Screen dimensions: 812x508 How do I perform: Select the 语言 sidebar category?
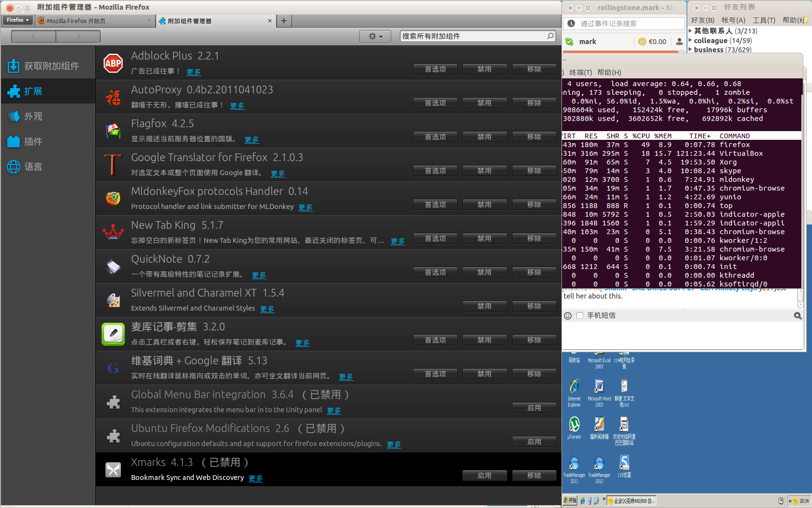tap(48, 167)
